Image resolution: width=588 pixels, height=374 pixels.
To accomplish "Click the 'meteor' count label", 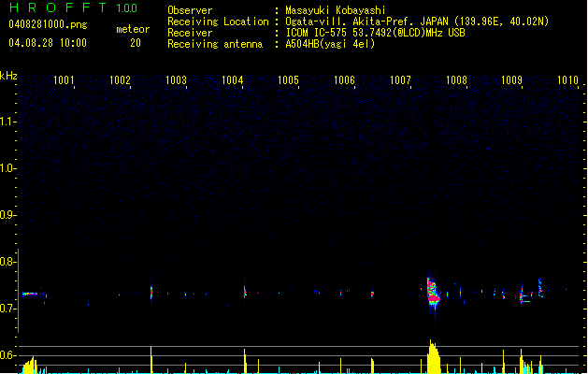I will coord(133,29).
